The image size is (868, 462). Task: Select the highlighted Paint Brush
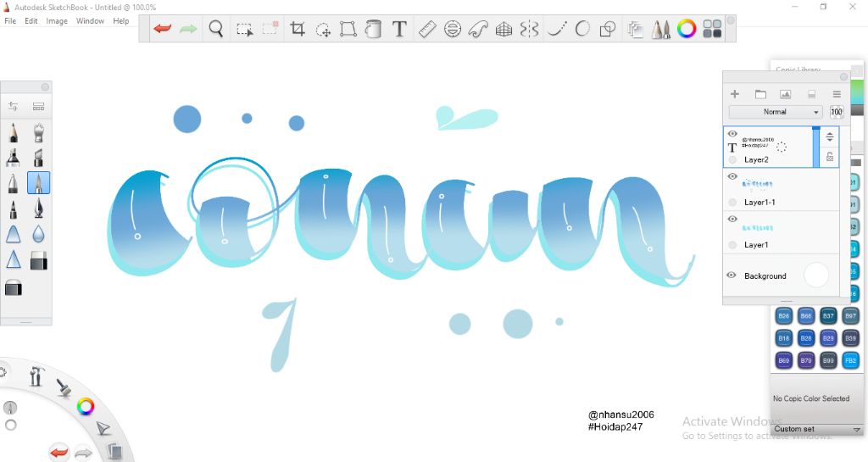(x=38, y=183)
